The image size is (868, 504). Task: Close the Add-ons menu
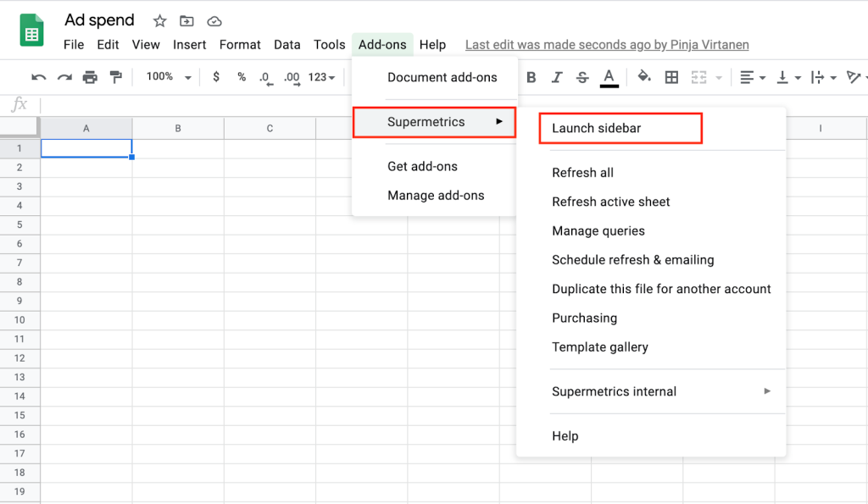coord(382,45)
